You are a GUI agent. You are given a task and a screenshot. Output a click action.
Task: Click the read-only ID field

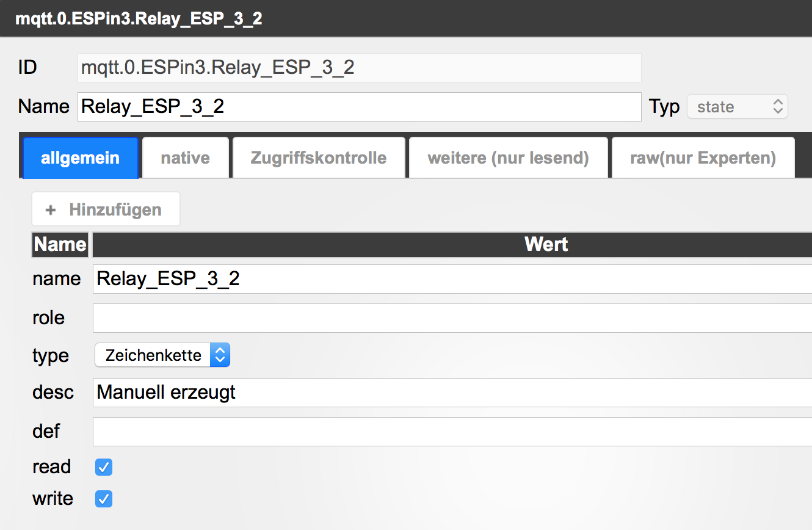359,68
